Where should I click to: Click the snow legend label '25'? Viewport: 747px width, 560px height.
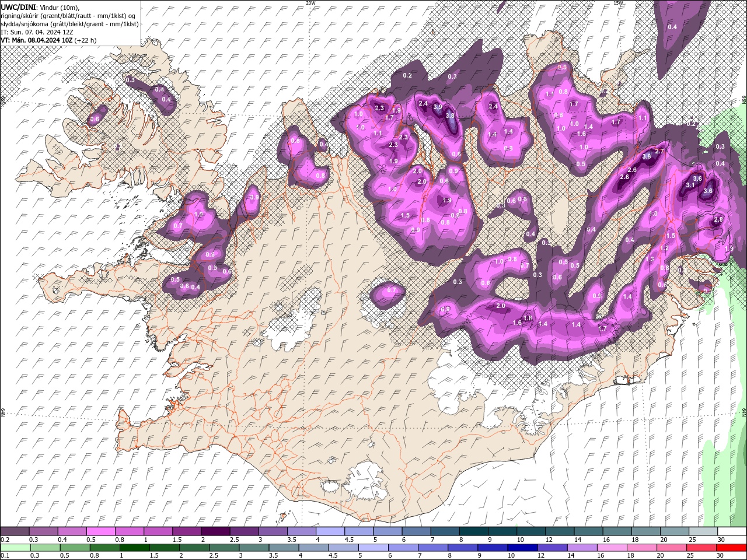click(x=693, y=540)
